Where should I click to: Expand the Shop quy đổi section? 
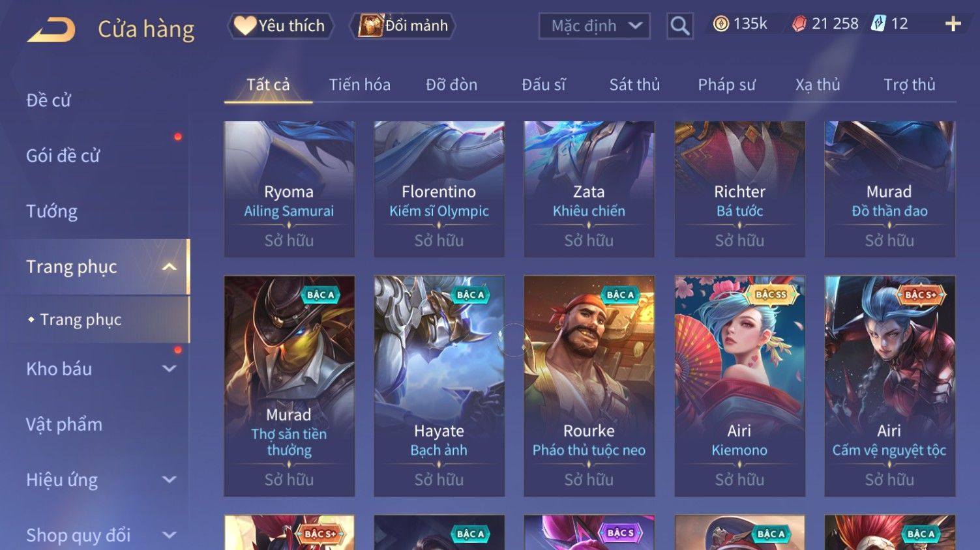pos(169,535)
